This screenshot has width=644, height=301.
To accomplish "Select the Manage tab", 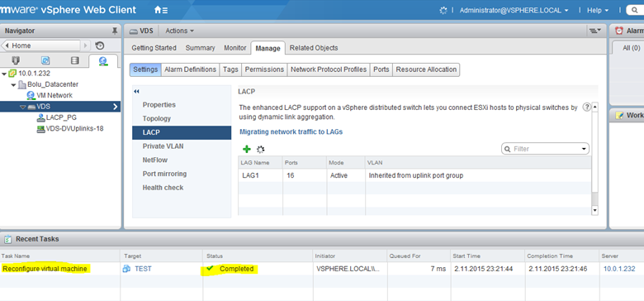I will (268, 48).
